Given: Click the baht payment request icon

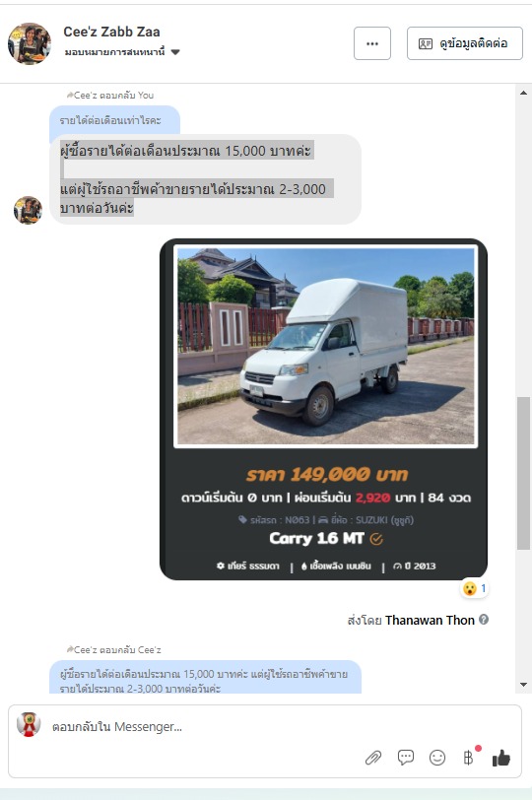Looking at the screenshot, I should (468, 758).
